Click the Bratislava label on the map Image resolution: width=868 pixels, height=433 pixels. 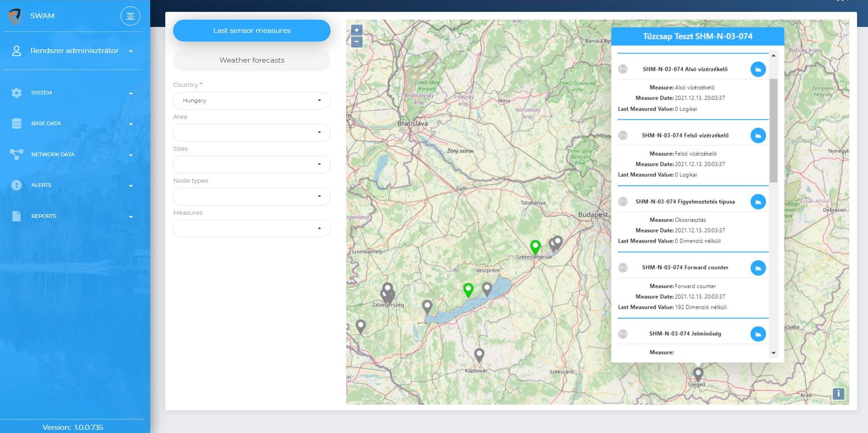(412, 124)
